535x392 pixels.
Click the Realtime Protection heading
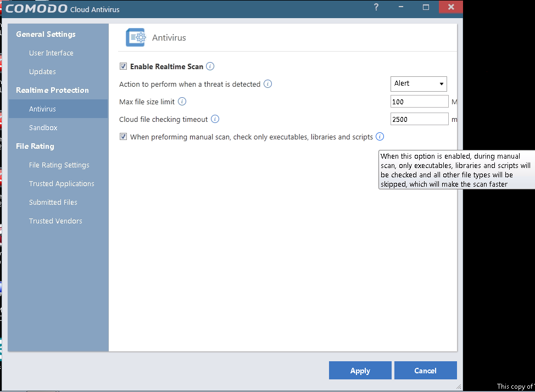(52, 90)
